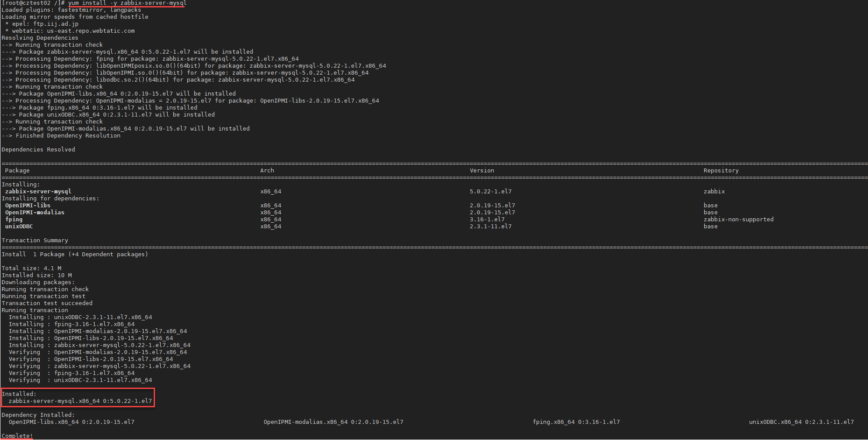Click the 'zabbix-non-supported' repository cell

(x=739, y=219)
